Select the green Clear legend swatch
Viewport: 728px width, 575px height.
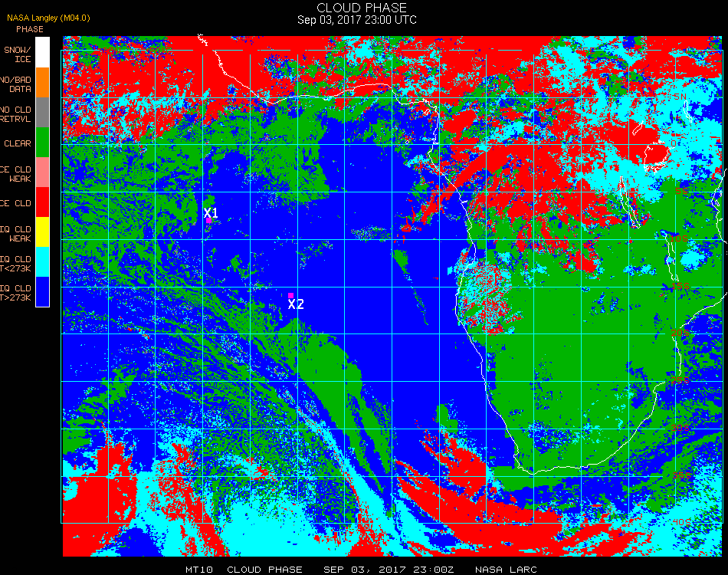(x=42, y=142)
